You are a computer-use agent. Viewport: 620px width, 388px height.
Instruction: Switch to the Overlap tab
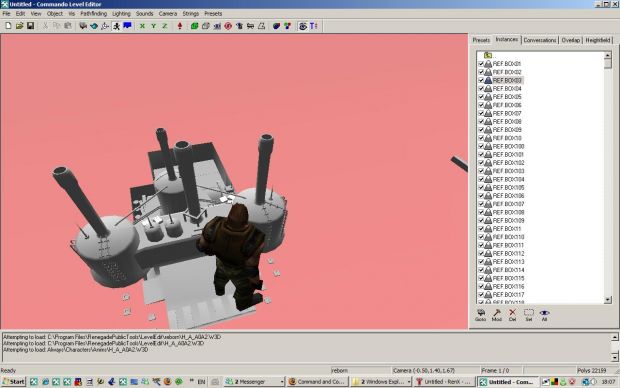pos(571,40)
